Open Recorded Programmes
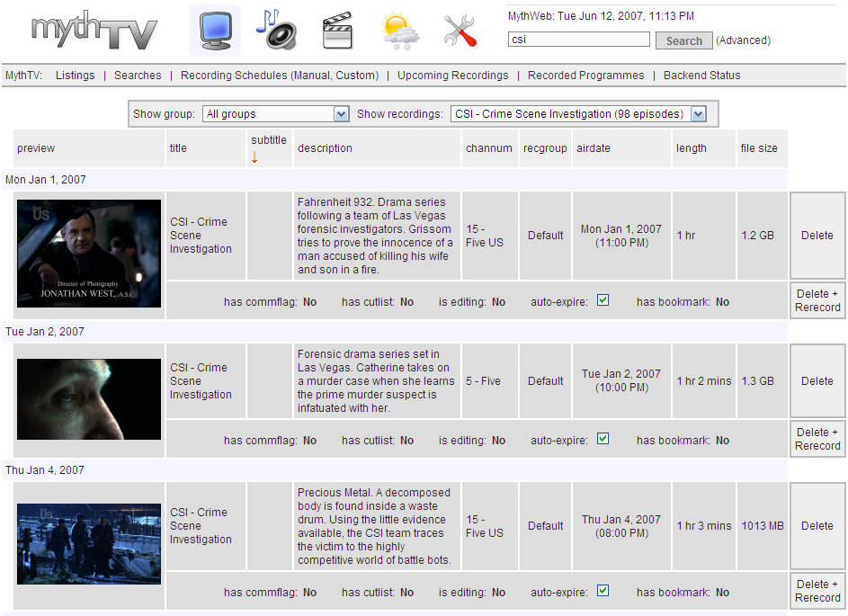The height and width of the screenshot is (616, 848). 586,76
